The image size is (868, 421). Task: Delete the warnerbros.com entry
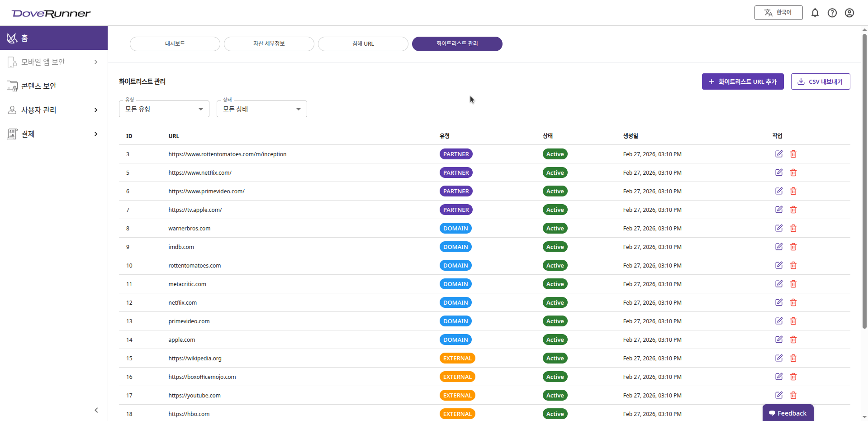(793, 228)
